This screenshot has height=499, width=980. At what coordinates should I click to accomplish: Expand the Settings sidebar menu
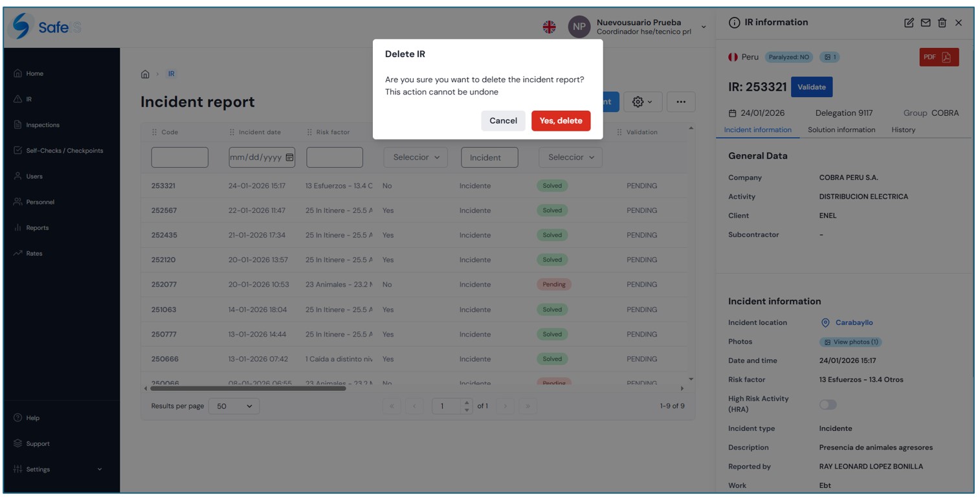pos(99,469)
